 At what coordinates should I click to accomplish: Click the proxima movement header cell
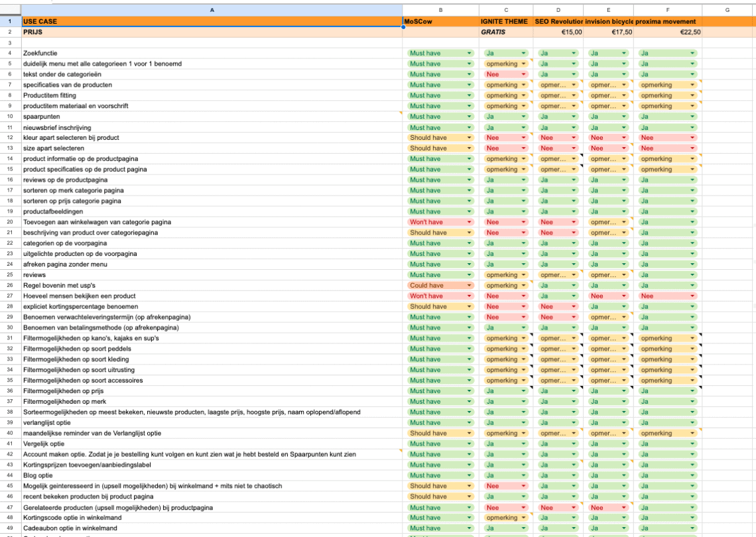pos(668,22)
